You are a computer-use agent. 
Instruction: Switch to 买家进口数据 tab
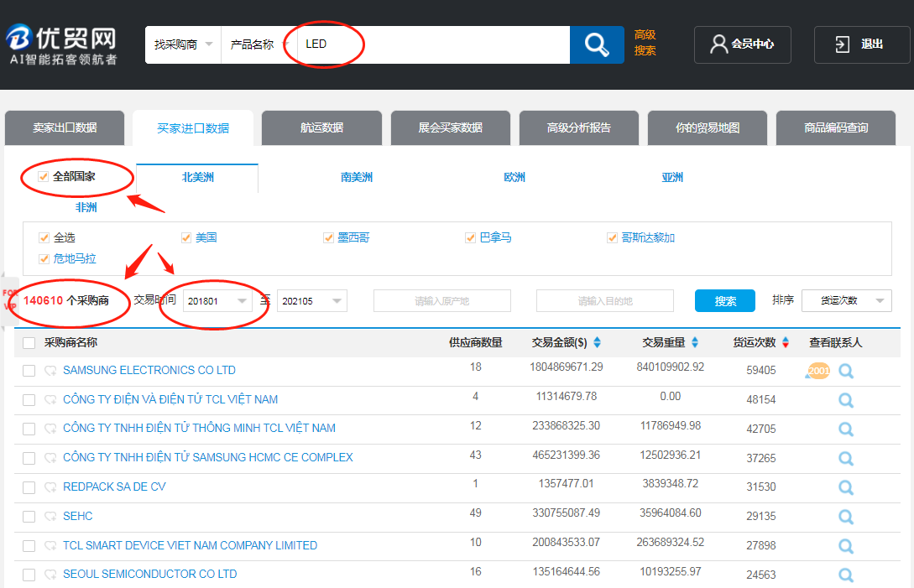point(193,128)
